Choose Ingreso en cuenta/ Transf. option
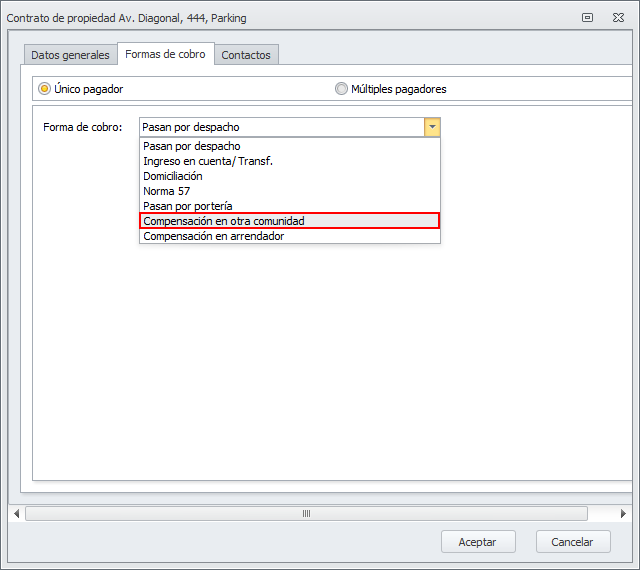Viewport: 640px width, 570px height. [290, 161]
